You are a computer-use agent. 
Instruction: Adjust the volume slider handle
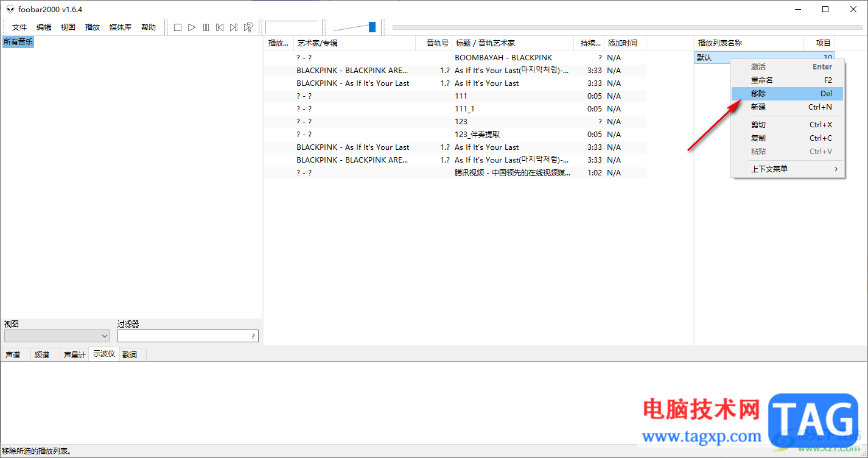[x=372, y=27]
